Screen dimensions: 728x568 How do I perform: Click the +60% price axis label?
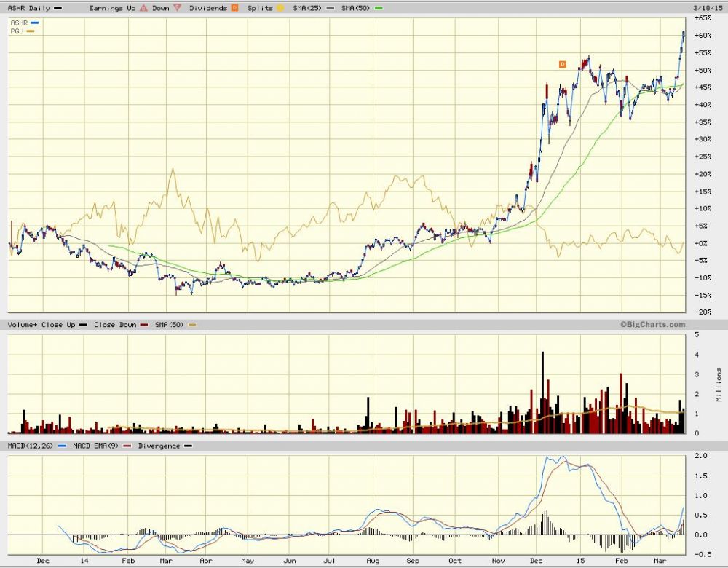coord(702,36)
